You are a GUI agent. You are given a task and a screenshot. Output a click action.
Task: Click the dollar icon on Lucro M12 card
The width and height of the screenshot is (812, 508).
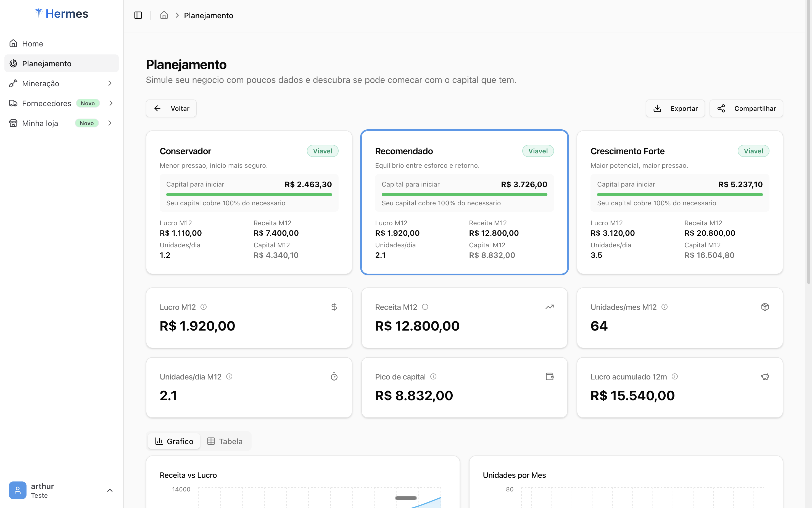click(x=334, y=307)
